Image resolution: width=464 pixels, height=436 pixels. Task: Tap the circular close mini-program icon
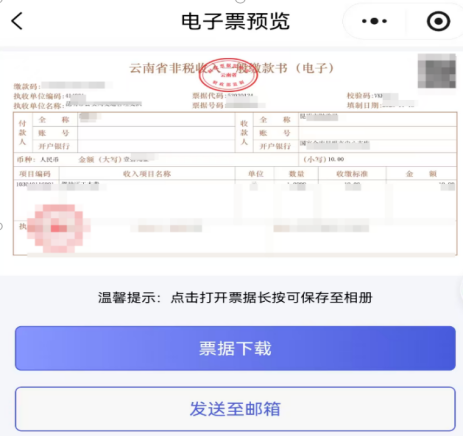point(438,21)
